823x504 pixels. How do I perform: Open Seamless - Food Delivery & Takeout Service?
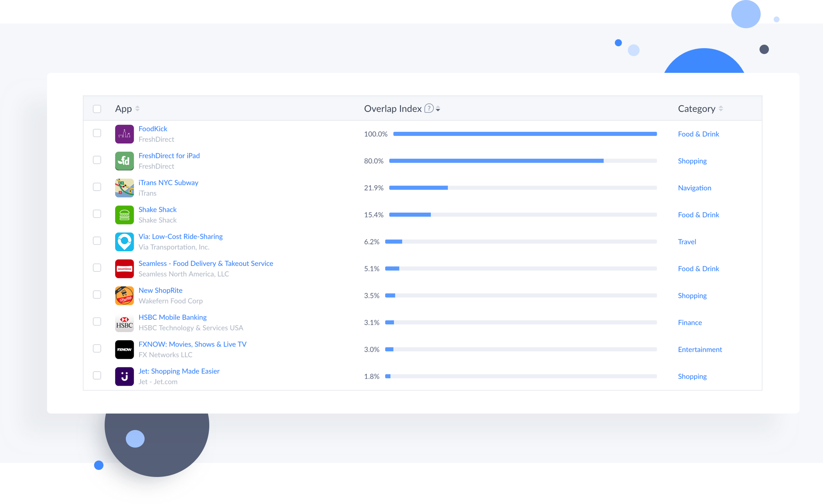click(x=206, y=264)
